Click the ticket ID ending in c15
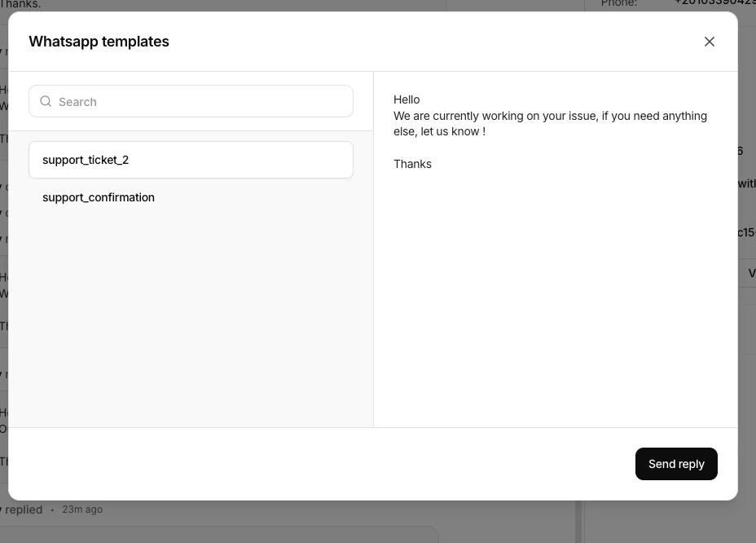Screen dimensions: 756x543 (745, 232)
